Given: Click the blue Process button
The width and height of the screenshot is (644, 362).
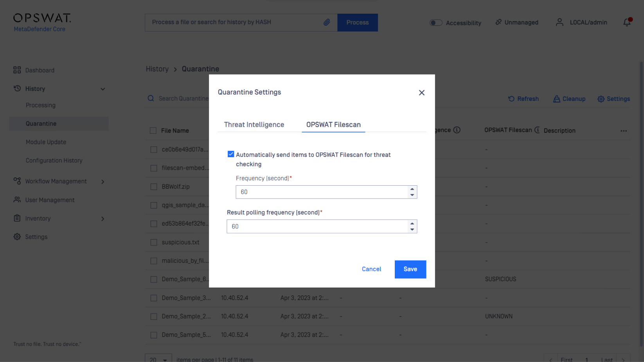Looking at the screenshot, I should click(358, 23).
